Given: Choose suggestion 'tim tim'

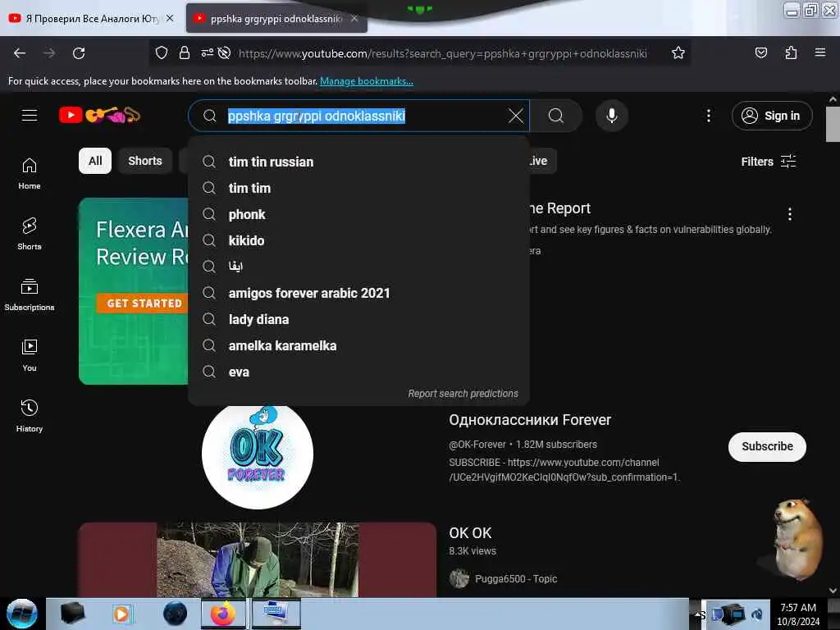Looking at the screenshot, I should click(359, 188).
